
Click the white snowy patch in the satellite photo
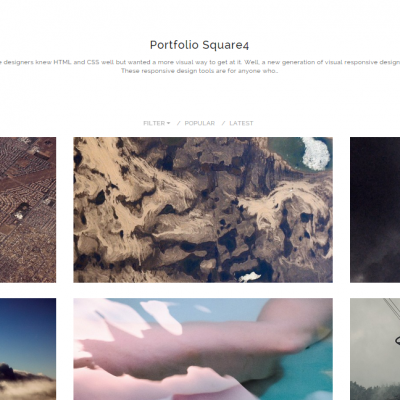point(316,153)
